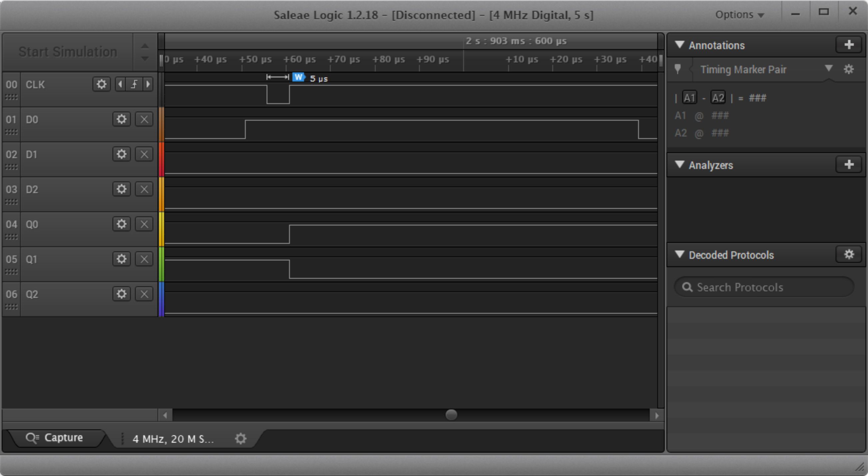Collapse the Annotations panel triangle

680,45
